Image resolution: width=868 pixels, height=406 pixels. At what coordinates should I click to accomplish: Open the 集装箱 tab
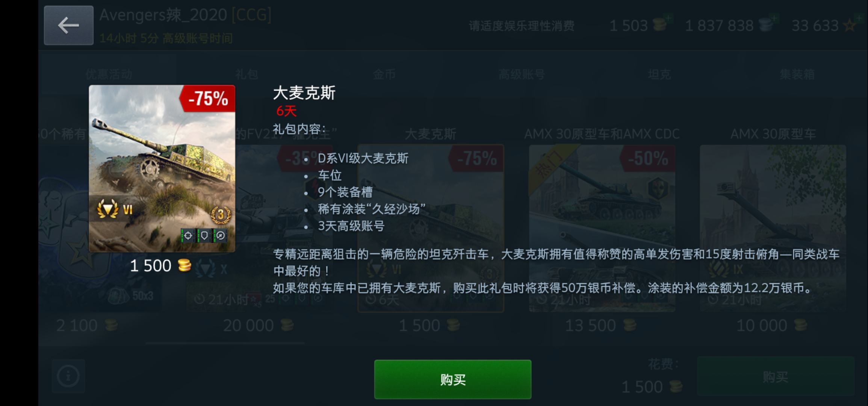coord(797,74)
